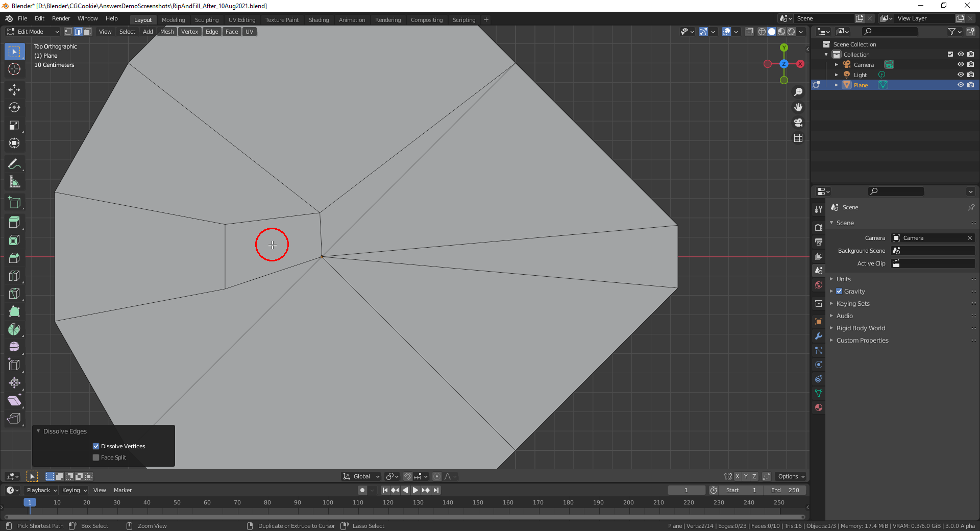The height and width of the screenshot is (531, 980).
Task: Remove the Camera with the X button
Action: point(969,238)
